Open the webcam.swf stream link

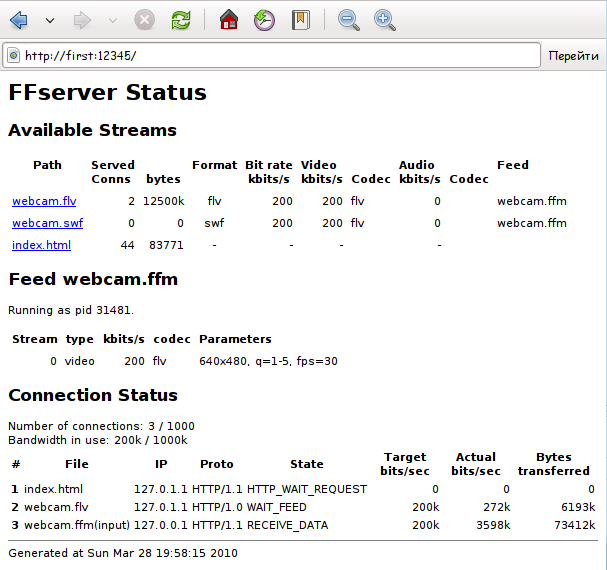pos(48,223)
